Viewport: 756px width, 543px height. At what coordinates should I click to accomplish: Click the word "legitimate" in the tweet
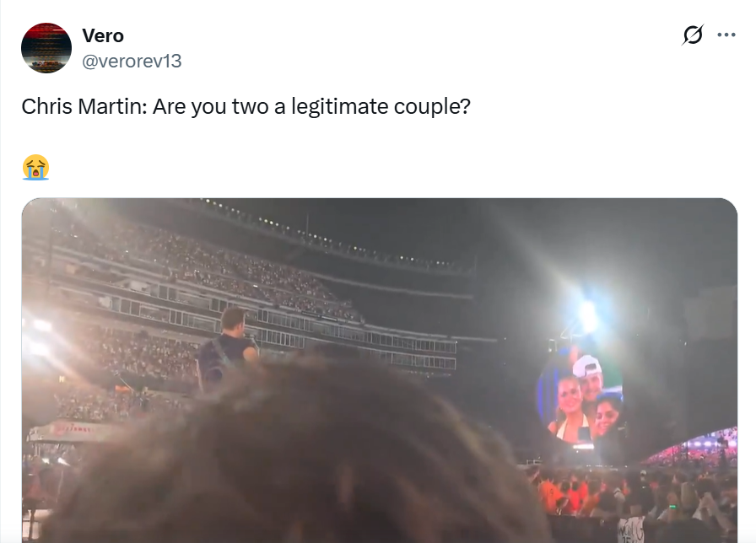coord(340,107)
